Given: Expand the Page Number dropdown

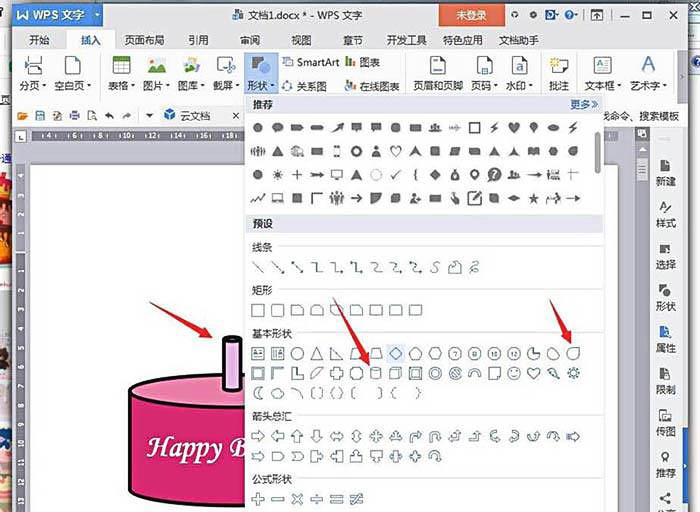Looking at the screenshot, I should (x=484, y=73).
